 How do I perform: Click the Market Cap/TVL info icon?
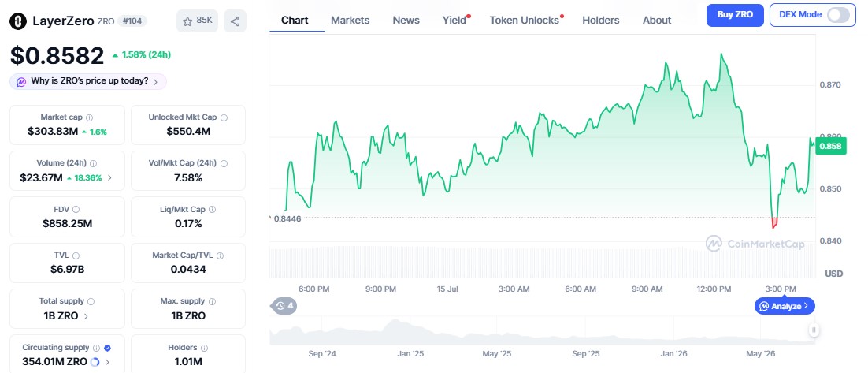pos(221,256)
